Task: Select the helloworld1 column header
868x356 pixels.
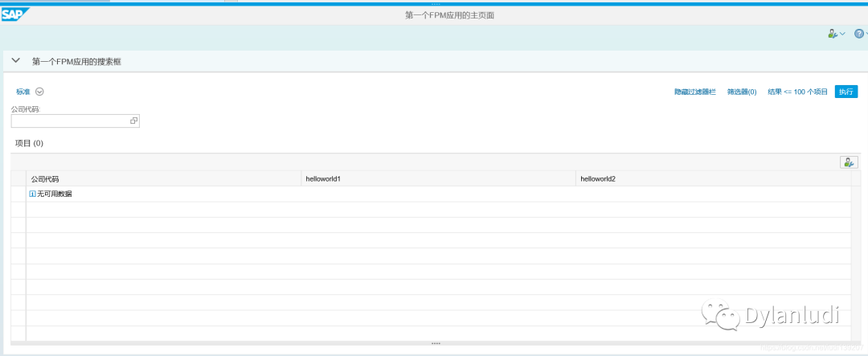Action: [439, 179]
